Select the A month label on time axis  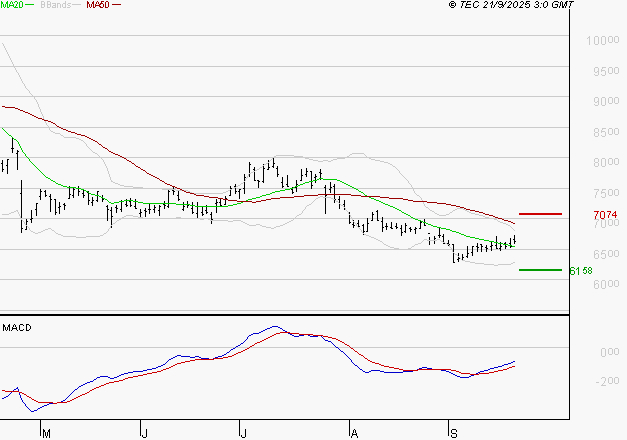(353, 433)
